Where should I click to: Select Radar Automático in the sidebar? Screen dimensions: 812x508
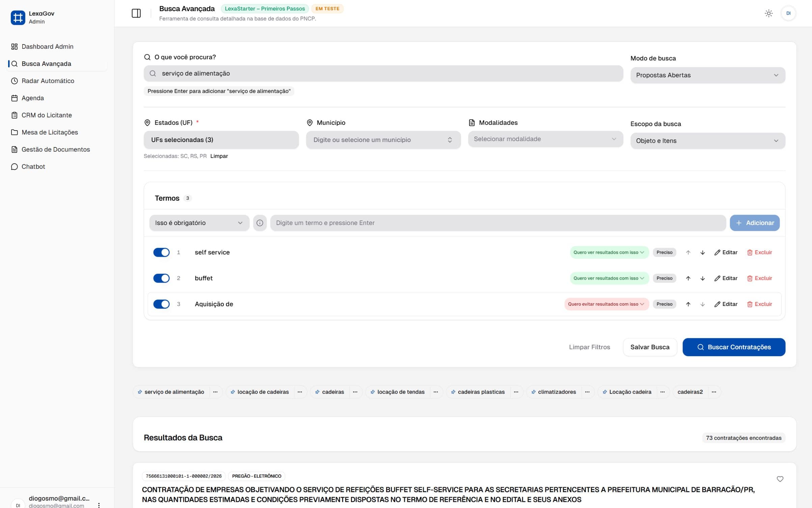(x=48, y=81)
